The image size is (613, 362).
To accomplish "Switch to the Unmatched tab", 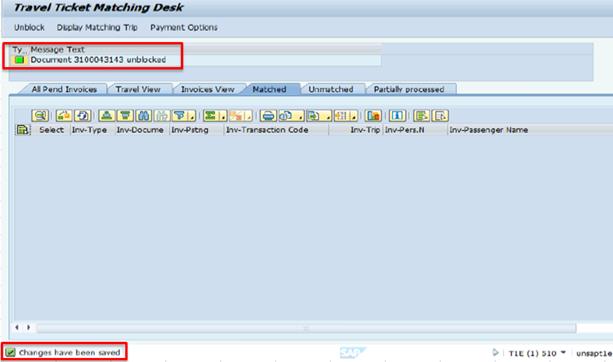I will 331,89.
